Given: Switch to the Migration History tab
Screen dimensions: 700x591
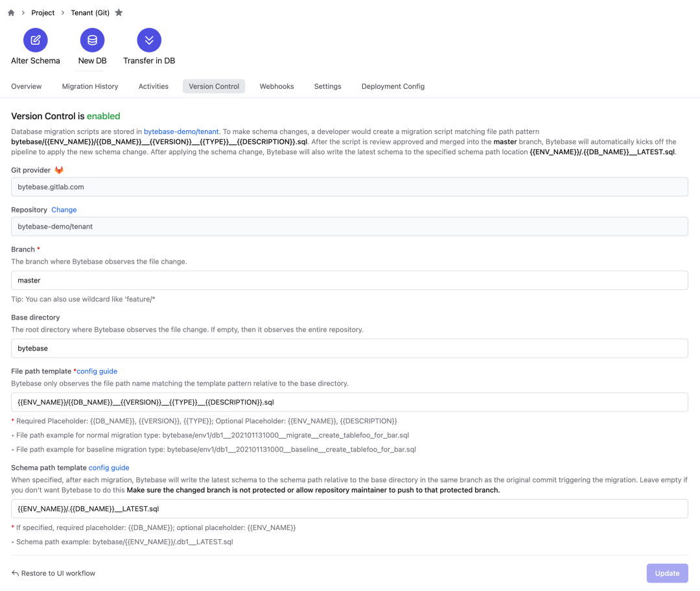Looking at the screenshot, I should pos(90,87).
